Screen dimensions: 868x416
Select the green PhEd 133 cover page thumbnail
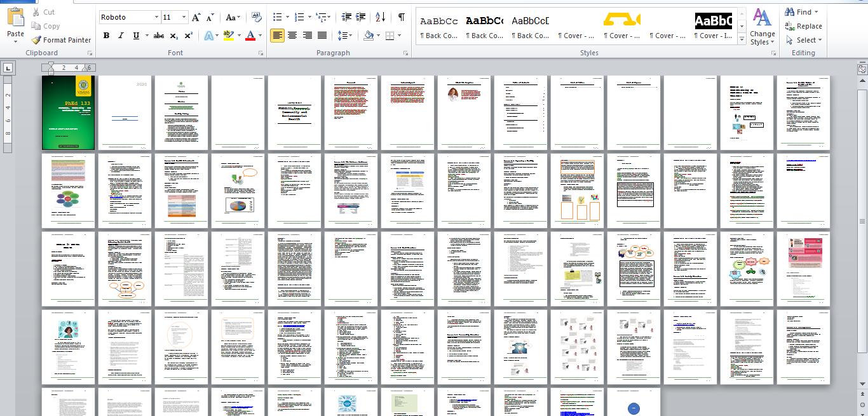pos(68,113)
